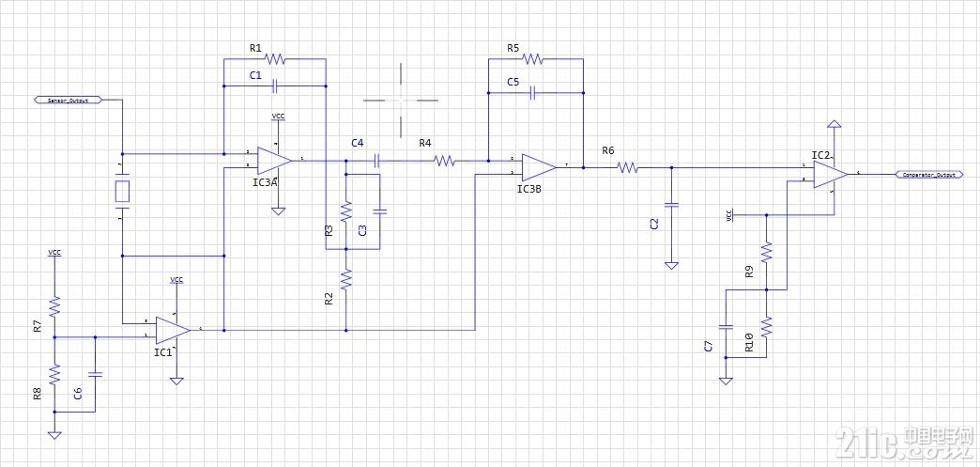Click the C5 designator label
The image size is (980, 467).
513,82
